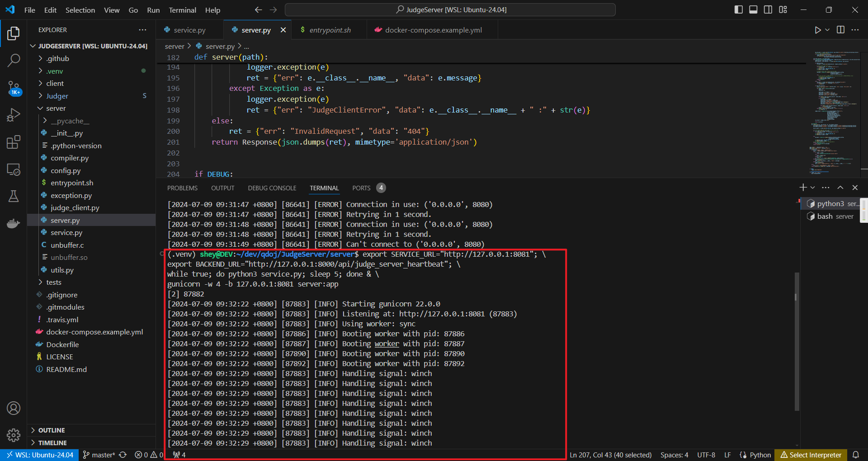Open Explorer views and more actions
The width and height of the screenshot is (868, 461).
point(143,30)
